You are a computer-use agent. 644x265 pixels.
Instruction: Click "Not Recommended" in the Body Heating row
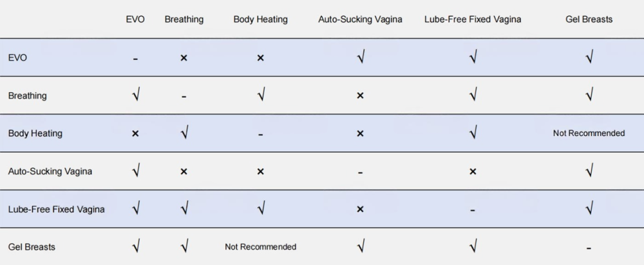coord(589,133)
